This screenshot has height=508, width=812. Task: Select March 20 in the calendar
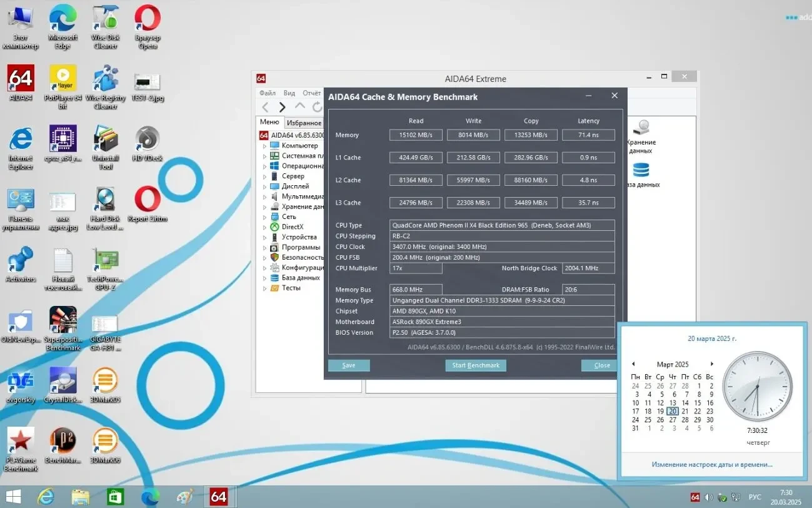coord(672,411)
